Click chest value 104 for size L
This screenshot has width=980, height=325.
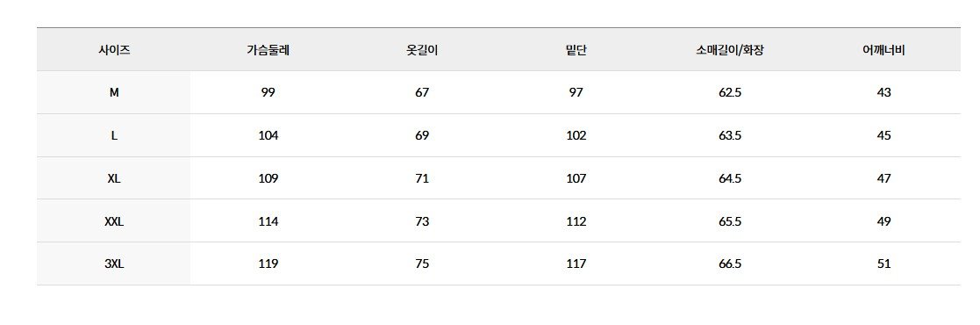click(268, 135)
